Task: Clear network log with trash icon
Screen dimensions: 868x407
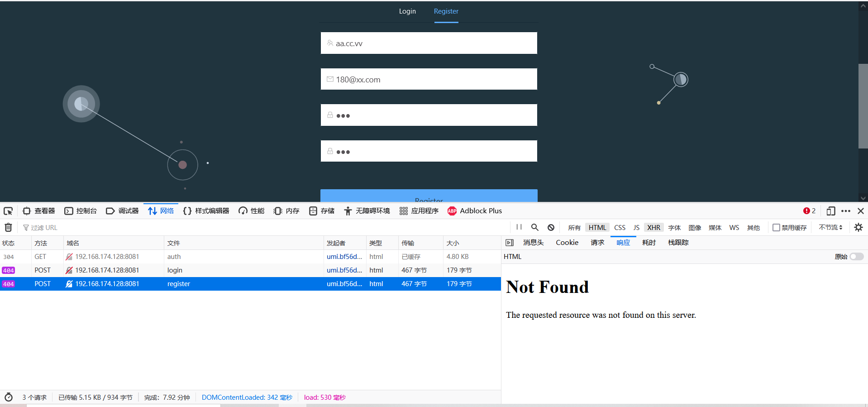Action: coord(8,227)
